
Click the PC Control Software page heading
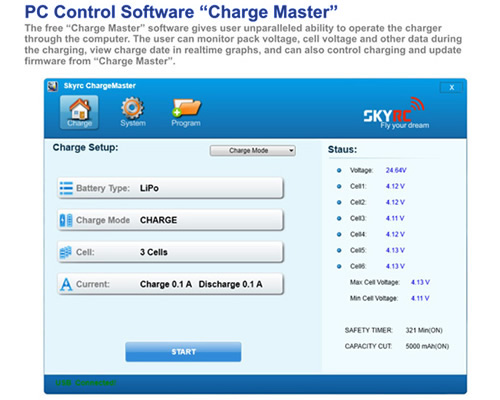(181, 12)
